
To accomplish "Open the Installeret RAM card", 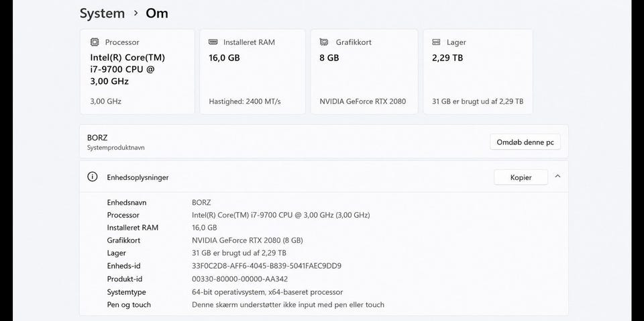I will [253, 71].
